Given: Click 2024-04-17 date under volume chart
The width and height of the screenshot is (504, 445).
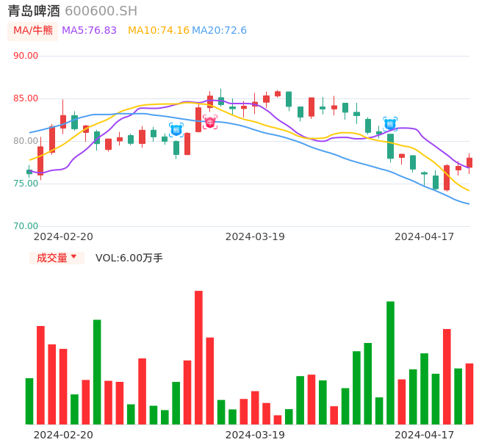Looking at the screenshot, I should click(425, 435).
